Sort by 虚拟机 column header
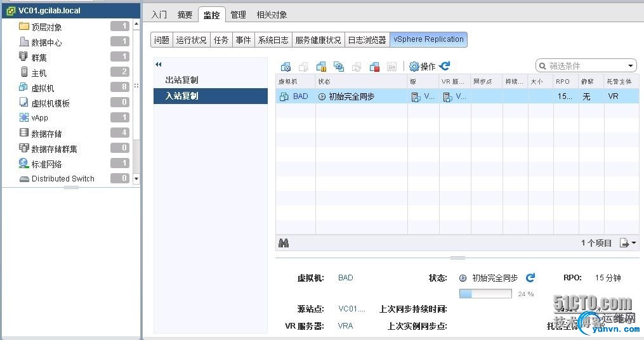 295,81
